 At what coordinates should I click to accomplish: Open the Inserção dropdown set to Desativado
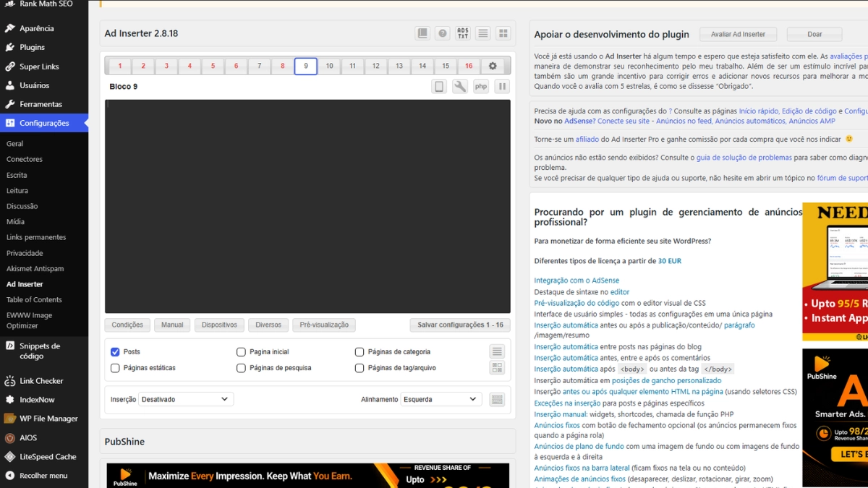[x=186, y=399]
